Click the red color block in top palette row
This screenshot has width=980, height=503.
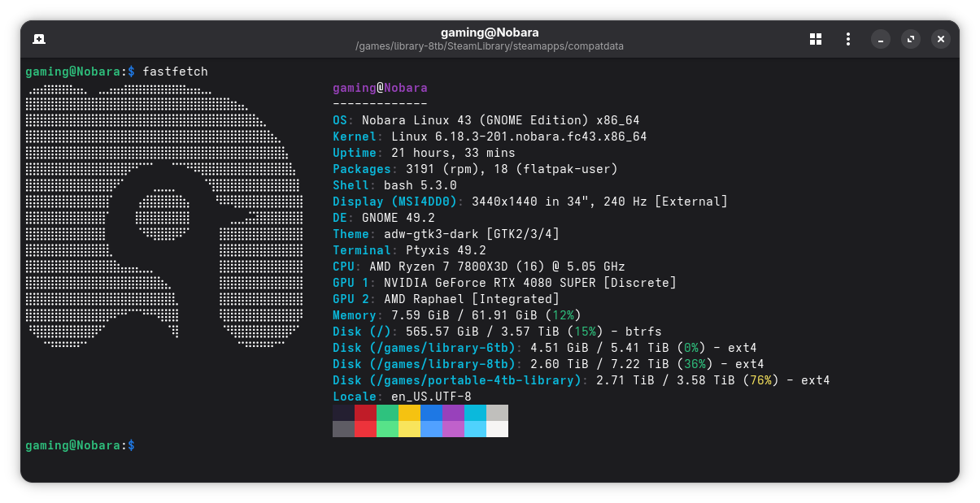coord(365,413)
